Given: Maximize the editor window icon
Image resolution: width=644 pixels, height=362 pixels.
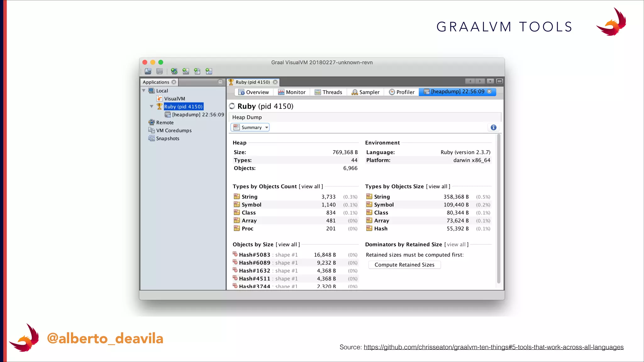Looking at the screenshot, I should click(499, 81).
